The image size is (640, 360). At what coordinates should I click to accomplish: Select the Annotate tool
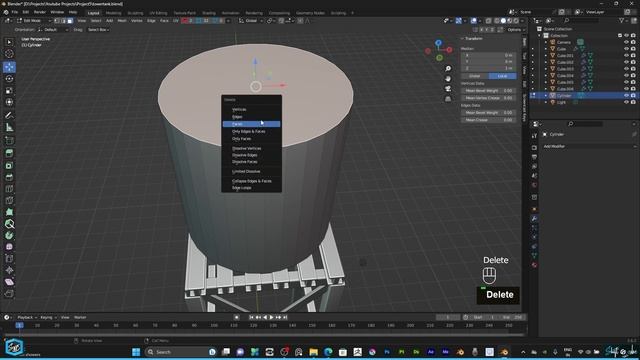click(x=9, y=116)
